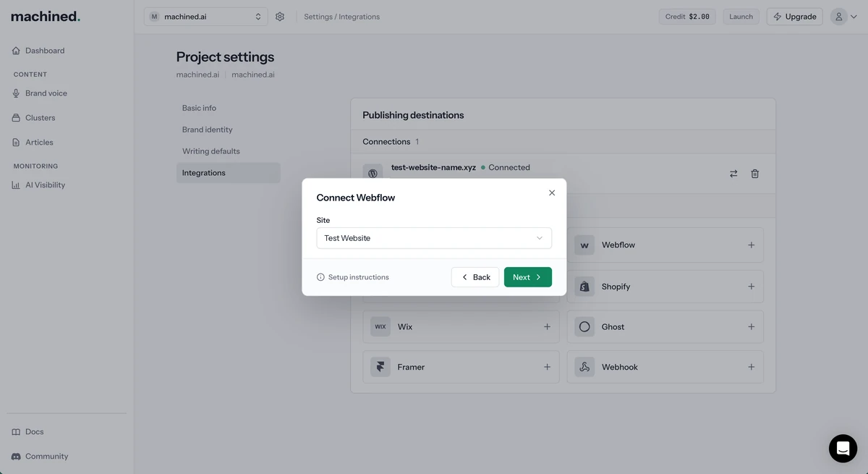Image resolution: width=868 pixels, height=474 pixels.
Task: Select the Integrations settings tab
Action: click(x=228, y=173)
